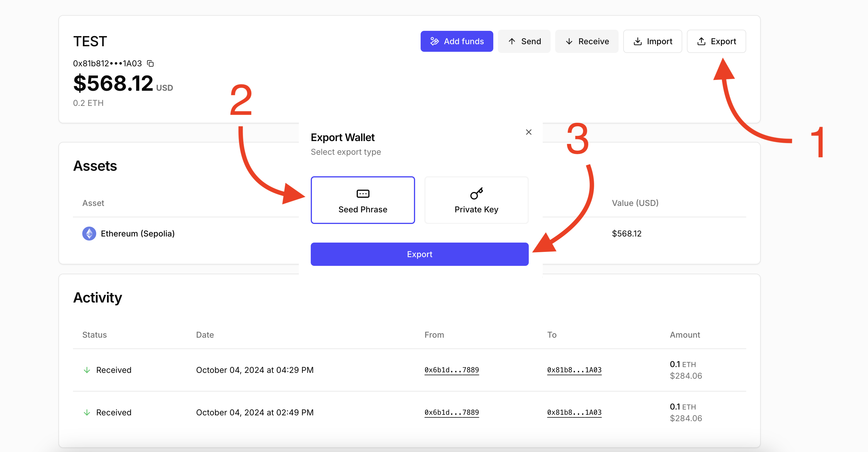Screen dimensions: 868x452
Task: Open the Ethereum (Sepolia) asset row
Action: (137, 234)
